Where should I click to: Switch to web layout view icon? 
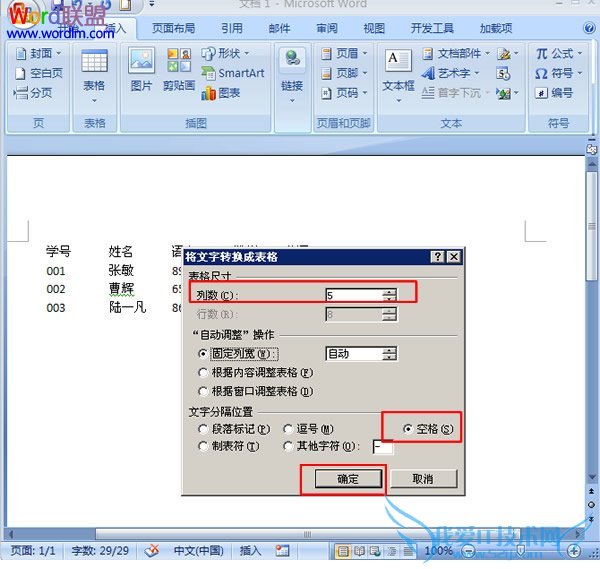pyautogui.click(x=375, y=551)
